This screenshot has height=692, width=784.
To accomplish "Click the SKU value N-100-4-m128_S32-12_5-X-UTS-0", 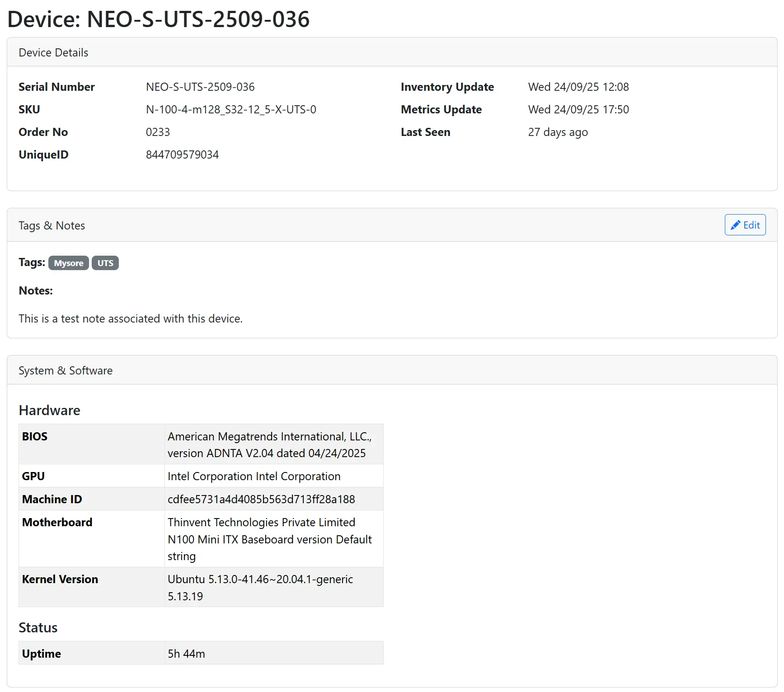I will coord(231,109).
